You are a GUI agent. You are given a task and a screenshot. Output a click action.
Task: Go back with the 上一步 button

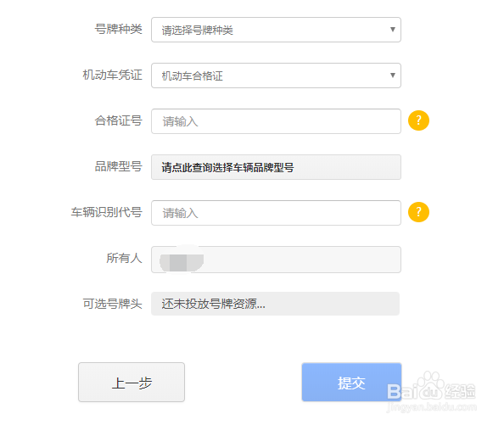point(132,383)
